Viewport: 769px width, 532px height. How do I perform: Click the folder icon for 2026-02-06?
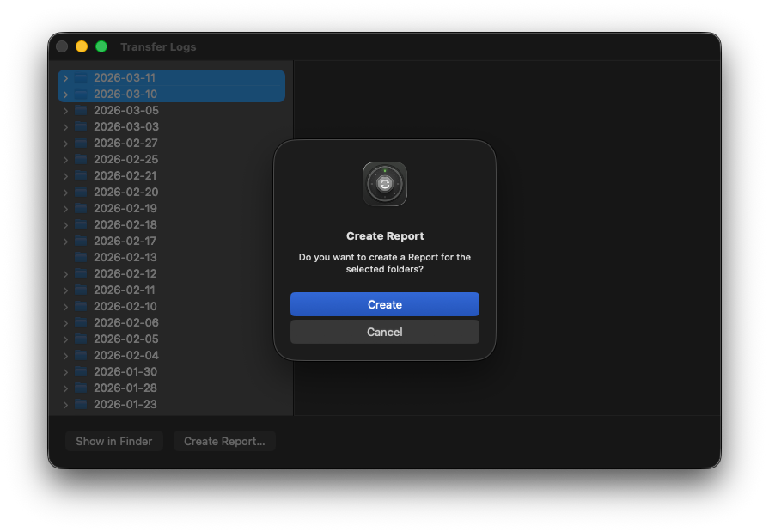(x=81, y=323)
